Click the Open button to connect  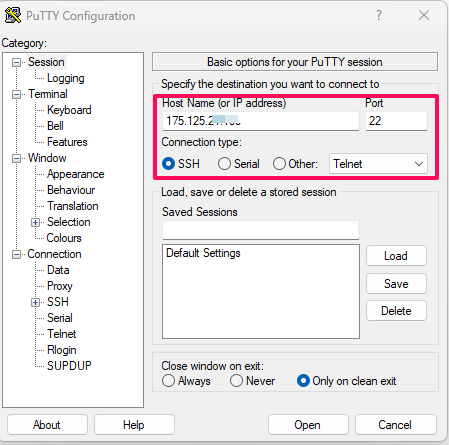[308, 425]
